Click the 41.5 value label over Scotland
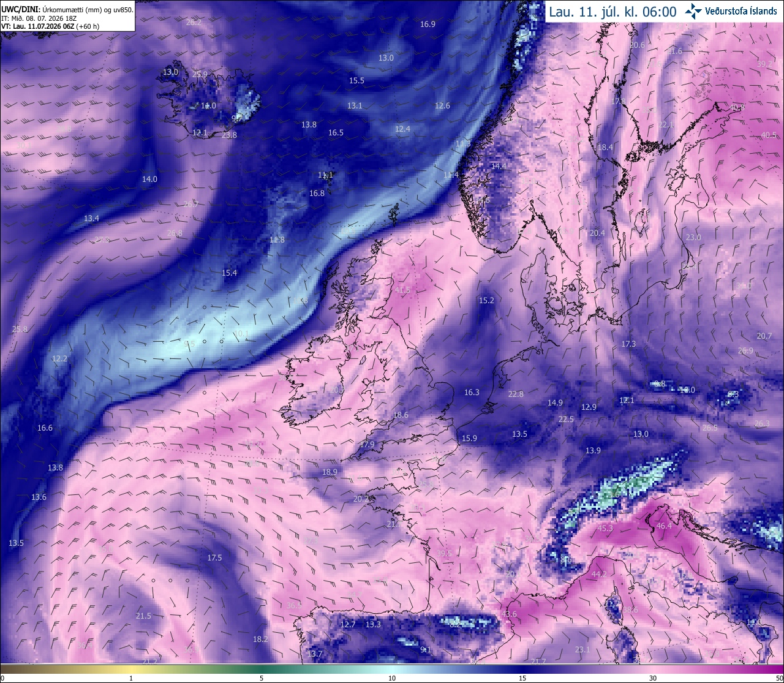The image size is (784, 683). [402, 290]
